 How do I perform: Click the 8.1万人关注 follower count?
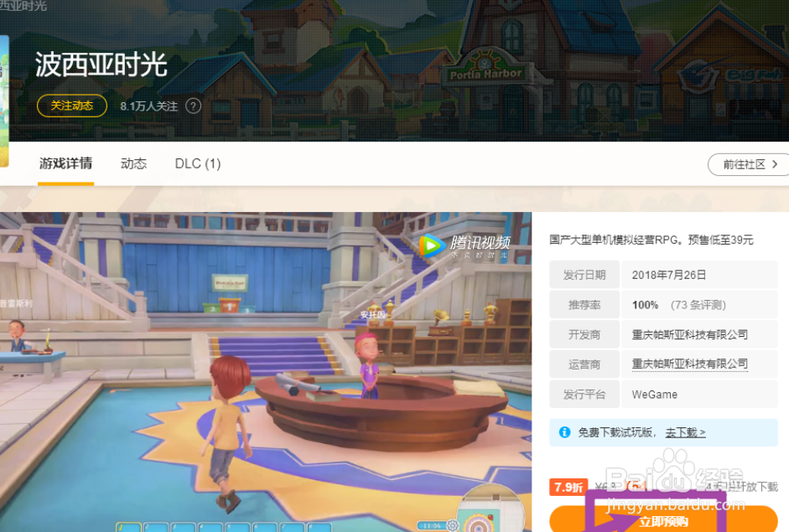click(149, 106)
